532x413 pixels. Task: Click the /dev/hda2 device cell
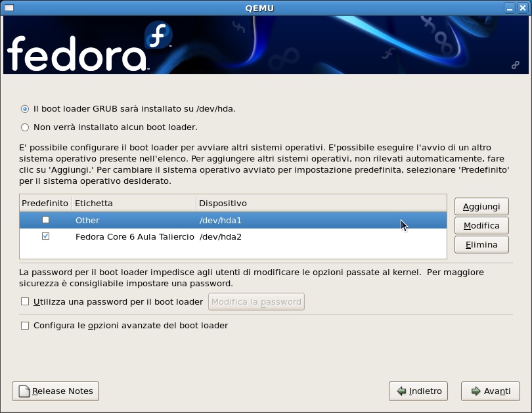click(221, 236)
